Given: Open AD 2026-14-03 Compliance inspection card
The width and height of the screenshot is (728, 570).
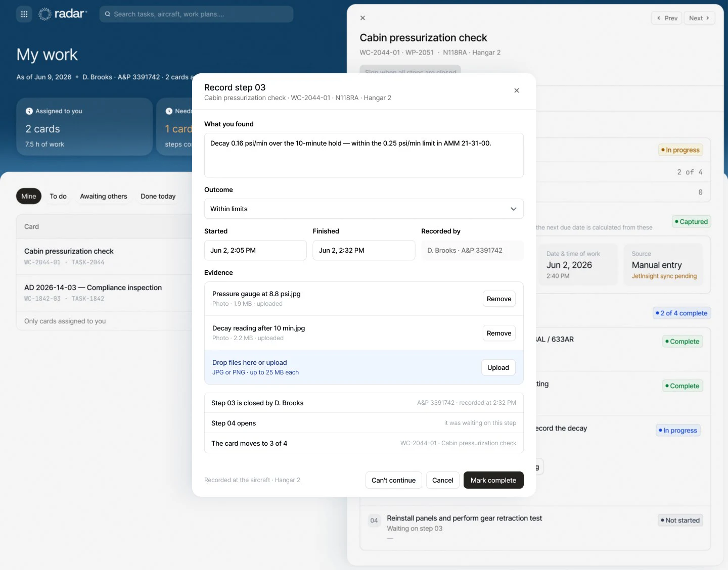Looking at the screenshot, I should point(105,293).
